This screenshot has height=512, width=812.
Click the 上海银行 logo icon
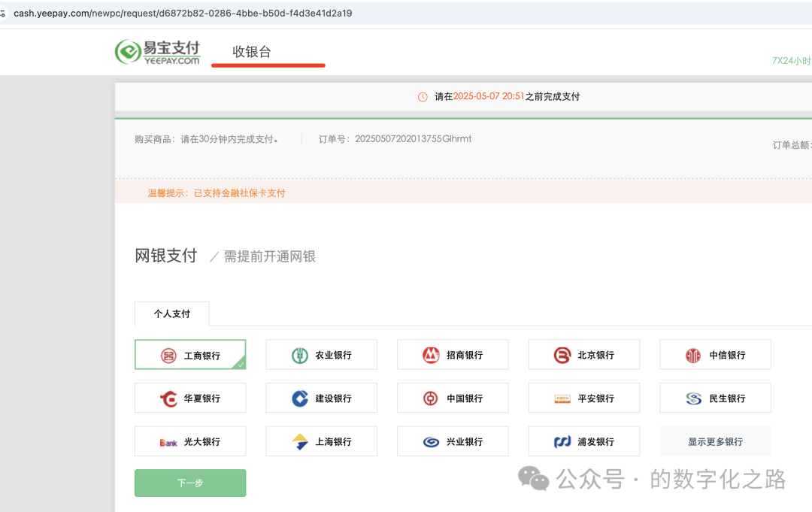(x=300, y=441)
